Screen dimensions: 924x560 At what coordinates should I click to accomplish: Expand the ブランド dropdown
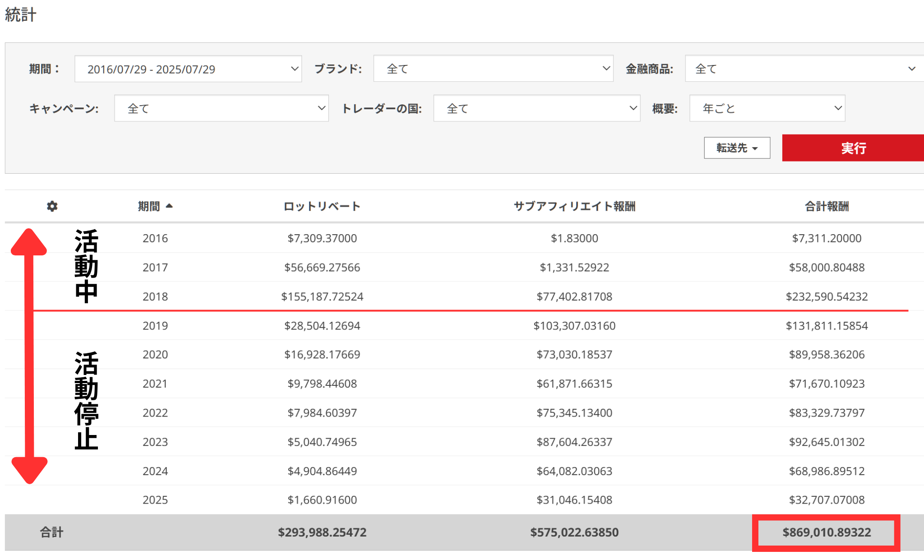[x=493, y=69]
